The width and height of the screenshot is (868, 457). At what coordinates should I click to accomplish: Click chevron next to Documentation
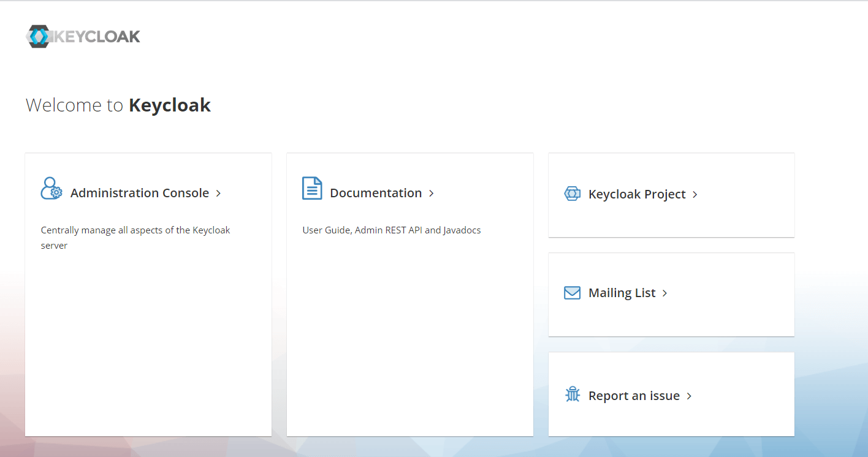tap(432, 194)
